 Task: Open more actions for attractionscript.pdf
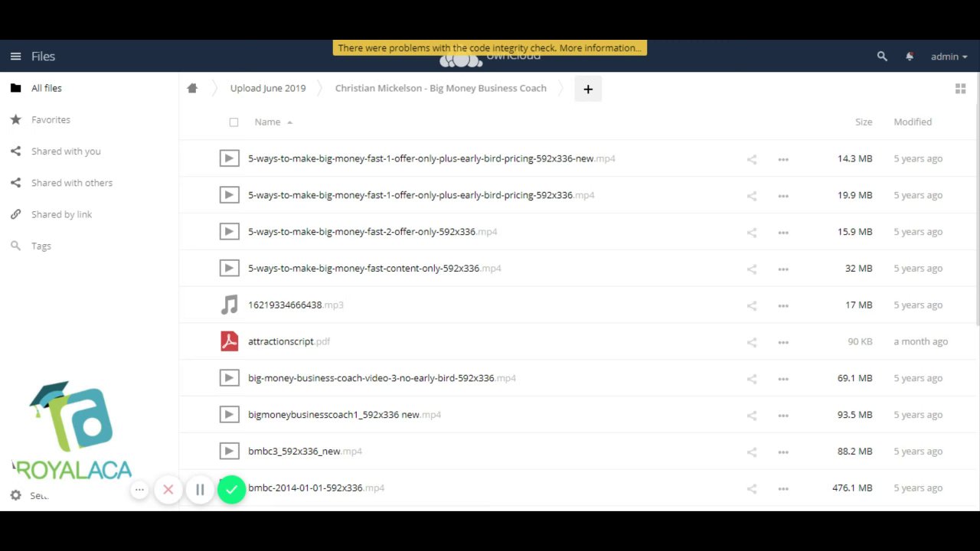coord(783,343)
